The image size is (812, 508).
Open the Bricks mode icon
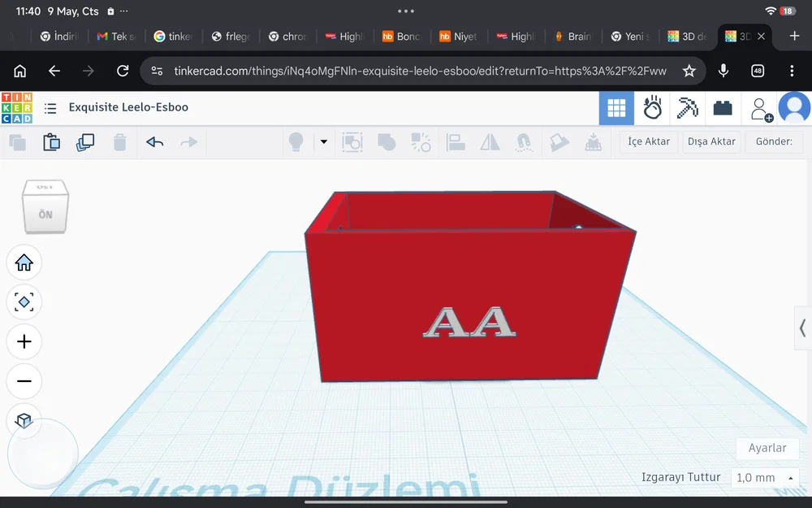click(x=723, y=108)
